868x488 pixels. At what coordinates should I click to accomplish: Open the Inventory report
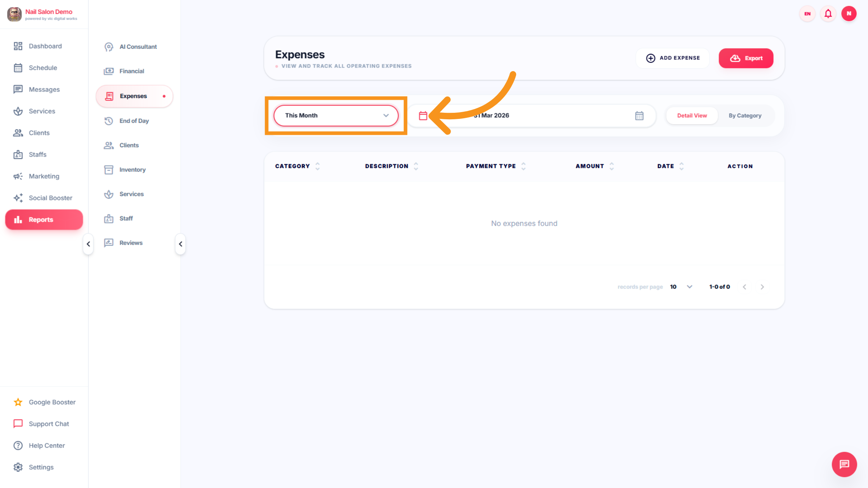coord(132,170)
